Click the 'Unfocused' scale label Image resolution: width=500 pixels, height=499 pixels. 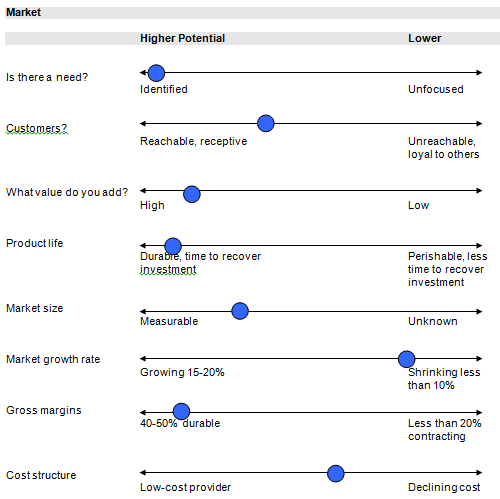click(436, 89)
